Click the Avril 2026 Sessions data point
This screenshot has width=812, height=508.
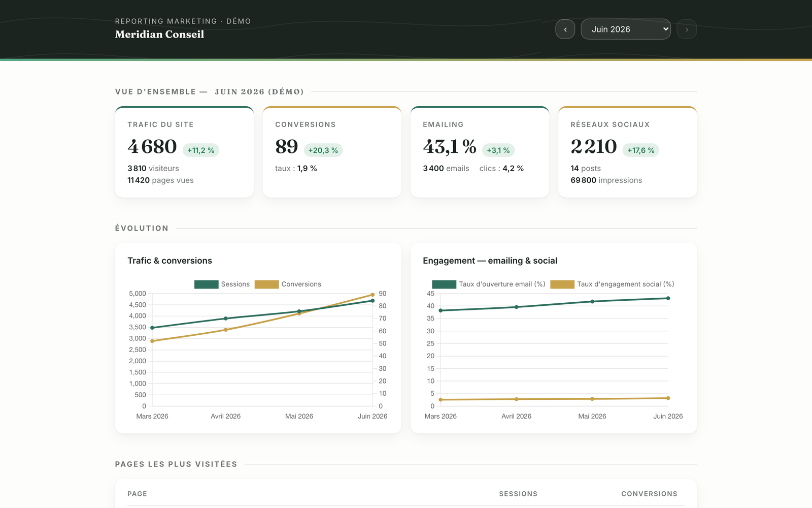(226, 319)
